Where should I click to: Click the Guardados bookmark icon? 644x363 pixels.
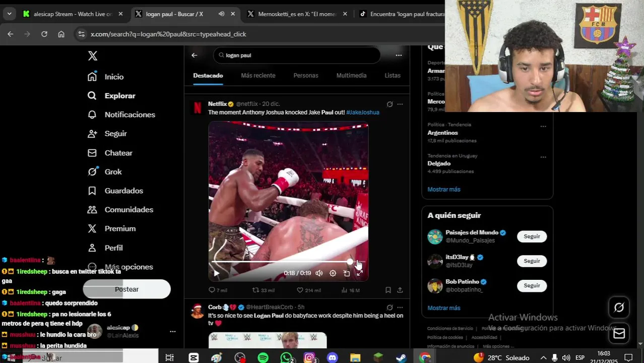(x=92, y=191)
